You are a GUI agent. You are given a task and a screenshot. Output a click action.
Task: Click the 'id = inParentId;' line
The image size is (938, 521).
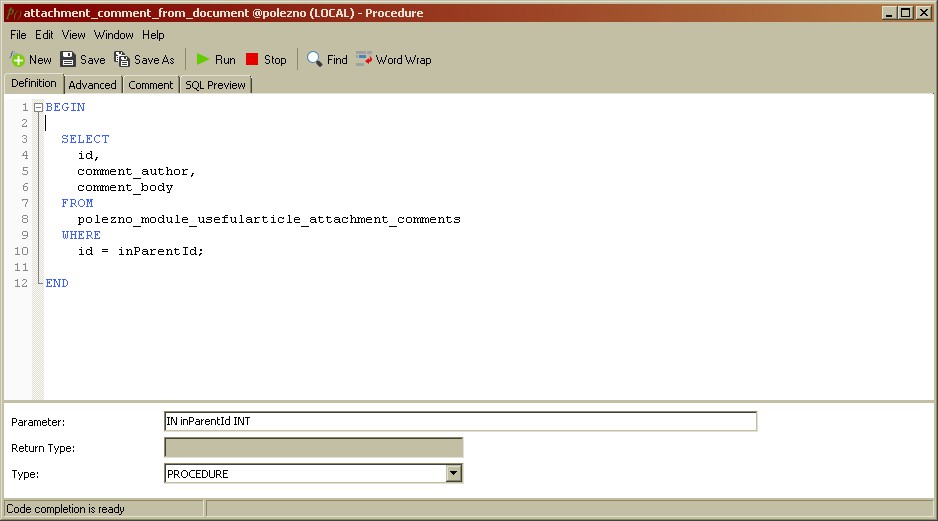coord(141,251)
